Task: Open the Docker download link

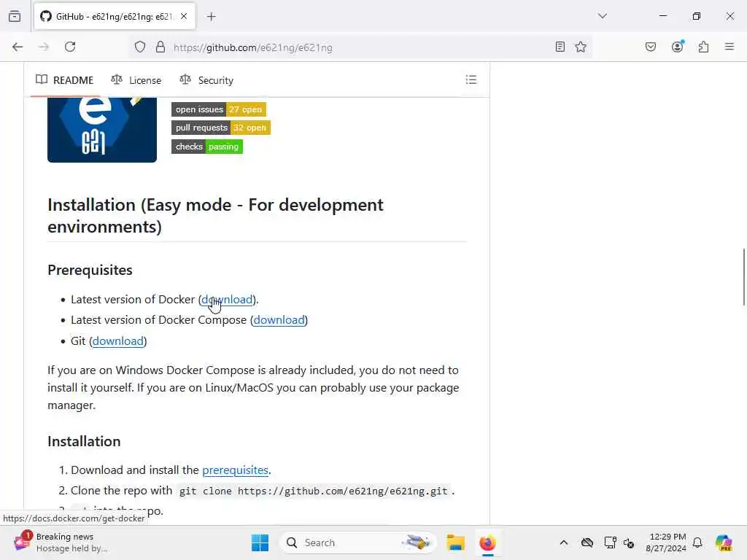Action: tap(227, 300)
